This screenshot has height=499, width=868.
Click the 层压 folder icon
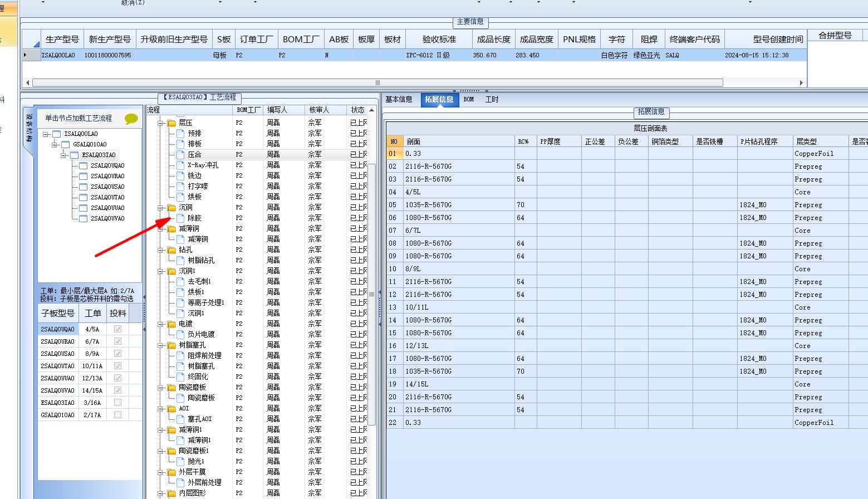tap(171, 123)
